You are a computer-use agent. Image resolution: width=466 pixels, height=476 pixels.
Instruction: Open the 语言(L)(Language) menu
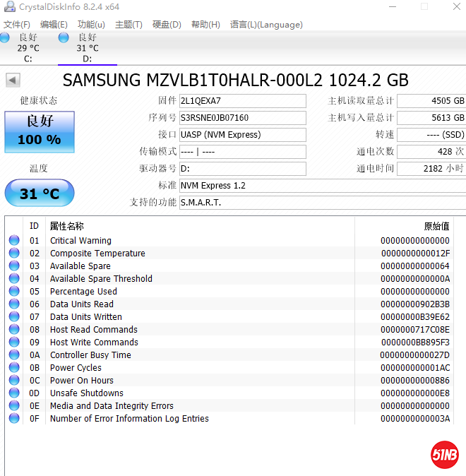pyautogui.click(x=266, y=25)
